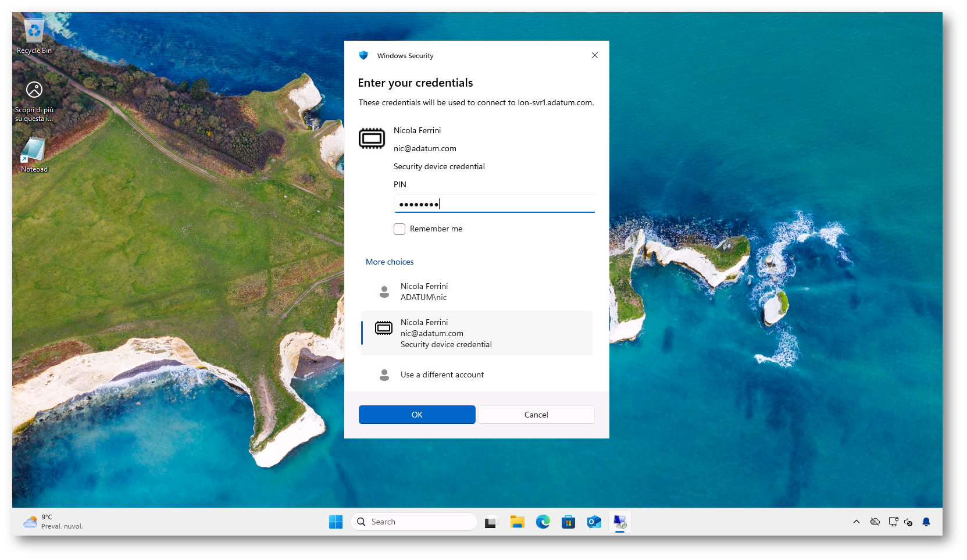Image resolution: width=967 pixels, height=560 pixels.
Task: Open the Windows Start menu
Action: pyautogui.click(x=336, y=522)
